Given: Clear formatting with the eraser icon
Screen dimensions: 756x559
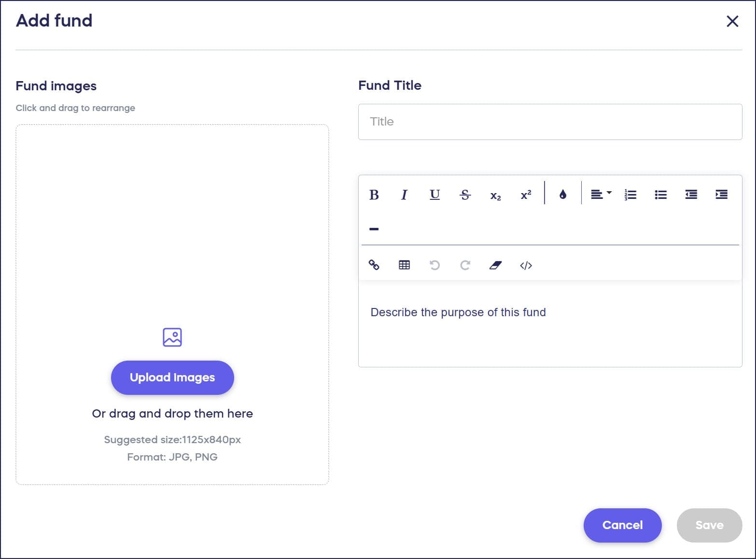Looking at the screenshot, I should tap(495, 265).
